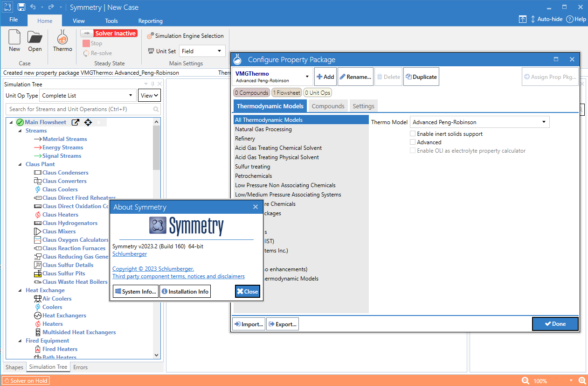588x386 pixels.
Task: Click the Auto-hide ribbon toggle
Action: pos(546,19)
